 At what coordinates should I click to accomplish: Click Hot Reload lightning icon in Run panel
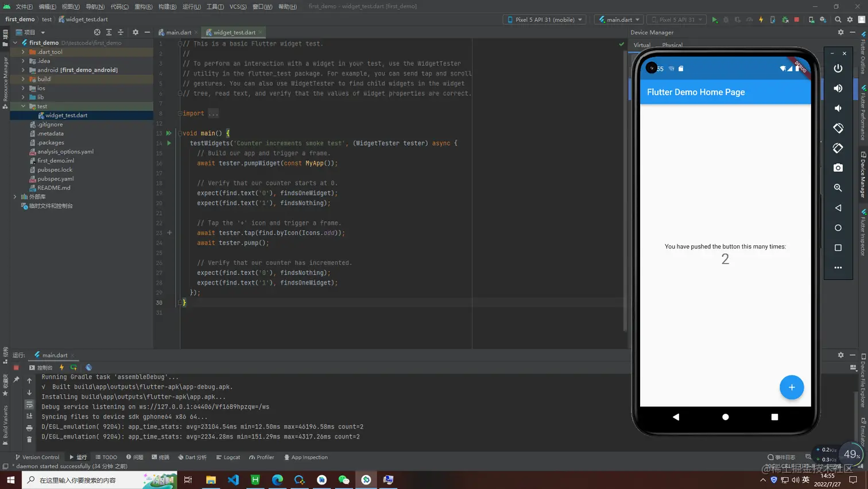pos(61,367)
